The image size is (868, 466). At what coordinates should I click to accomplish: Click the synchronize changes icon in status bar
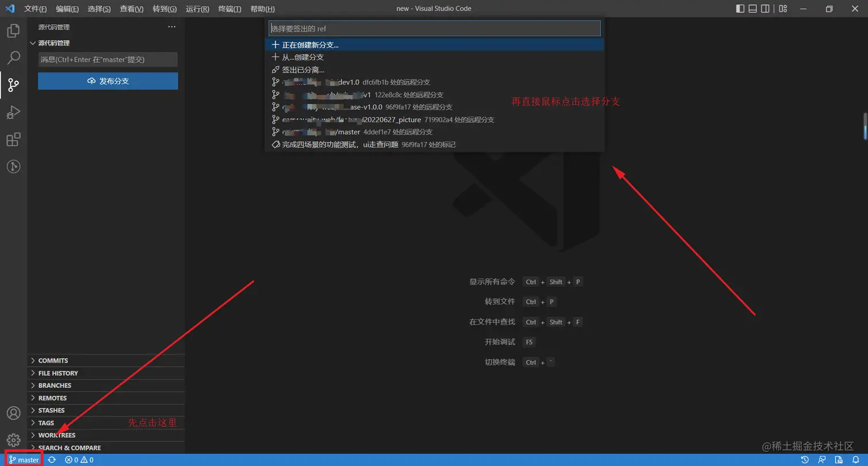[52, 460]
